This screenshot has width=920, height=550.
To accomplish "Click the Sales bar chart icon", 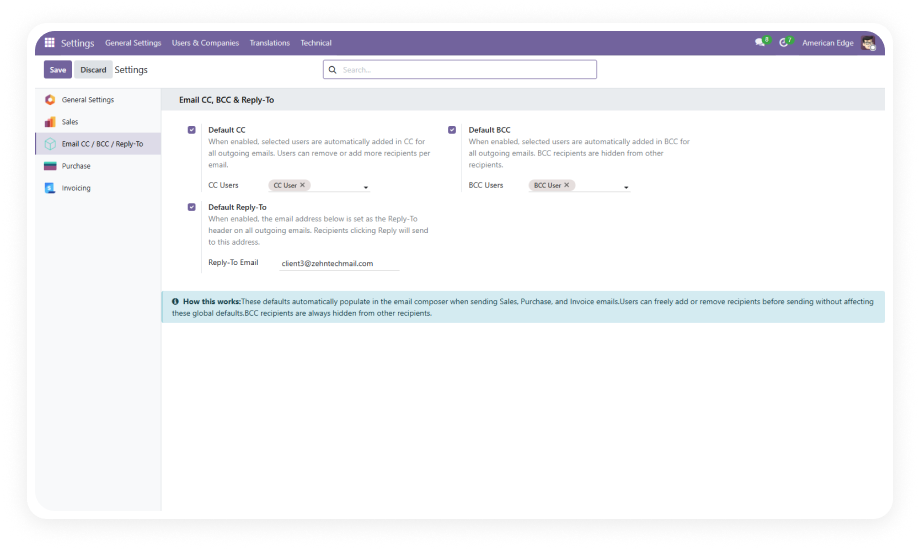I will 50,122.
